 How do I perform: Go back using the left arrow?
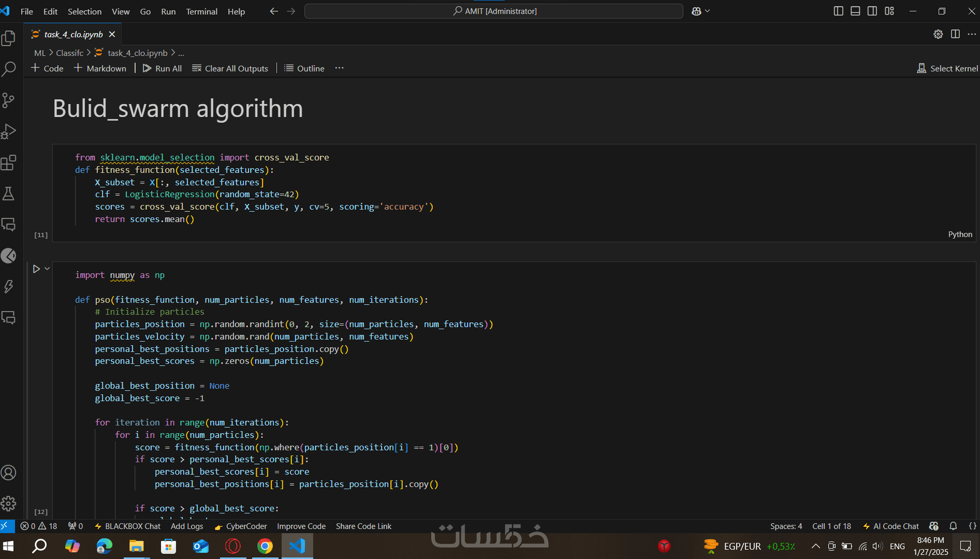274,11
